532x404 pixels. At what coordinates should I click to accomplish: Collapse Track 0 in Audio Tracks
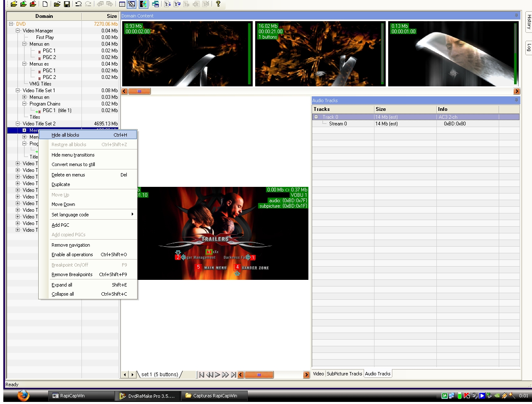pyautogui.click(x=316, y=117)
